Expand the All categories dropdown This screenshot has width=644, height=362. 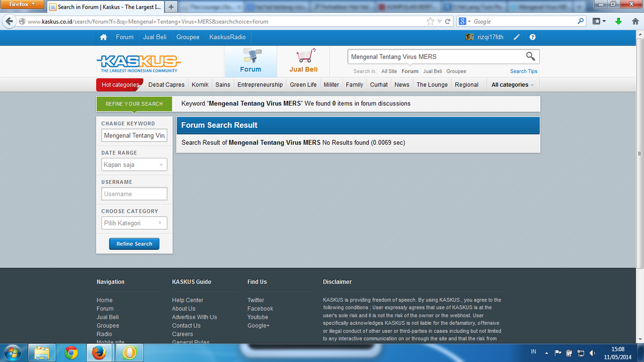512,85
